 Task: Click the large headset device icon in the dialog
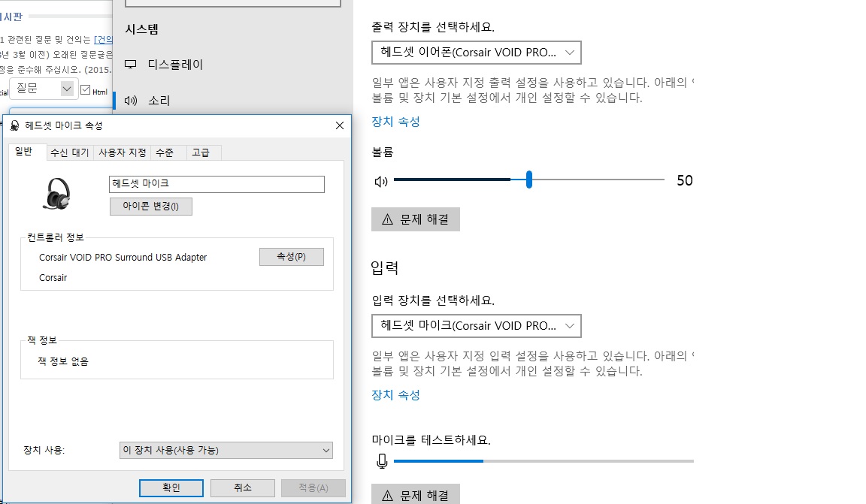click(57, 194)
